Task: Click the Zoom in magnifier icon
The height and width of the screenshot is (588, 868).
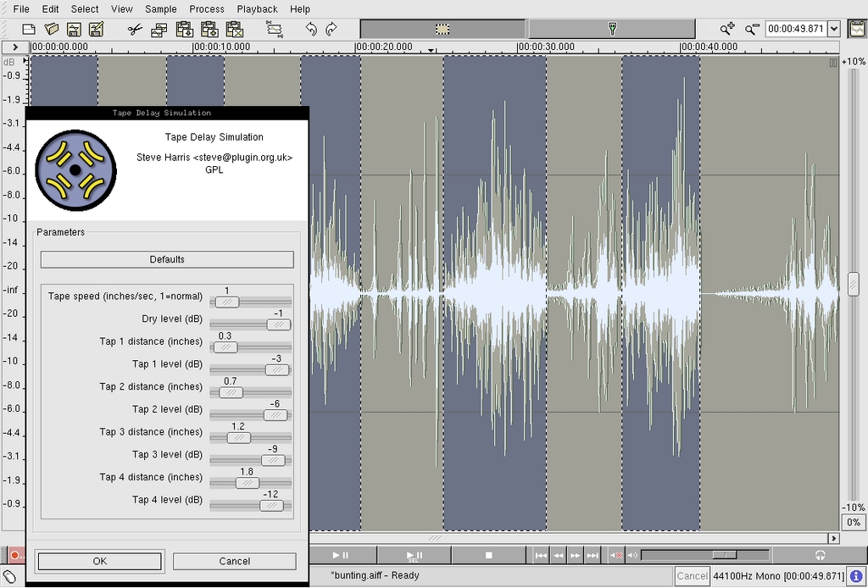Action: 728,29
